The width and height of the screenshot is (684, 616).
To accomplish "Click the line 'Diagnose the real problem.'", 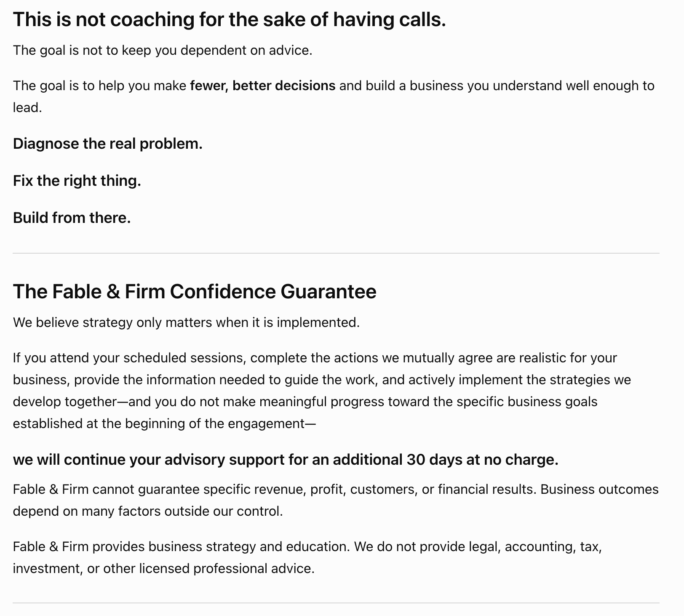I will [108, 144].
